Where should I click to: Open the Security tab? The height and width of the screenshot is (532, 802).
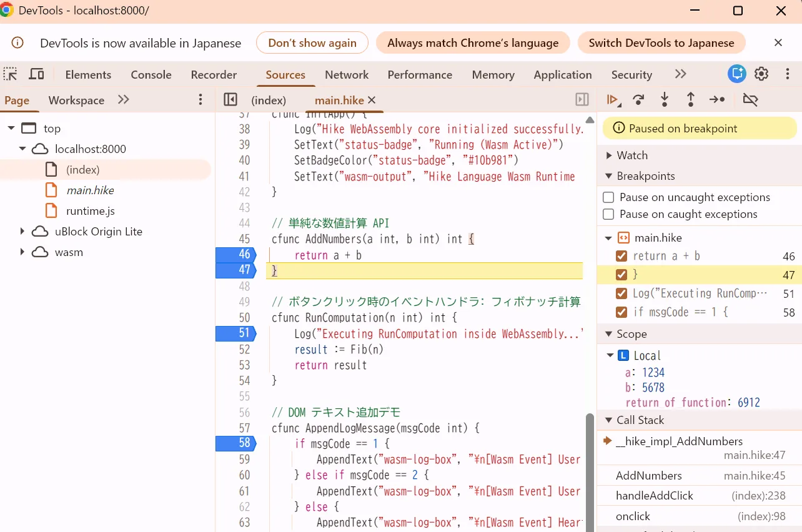point(631,74)
